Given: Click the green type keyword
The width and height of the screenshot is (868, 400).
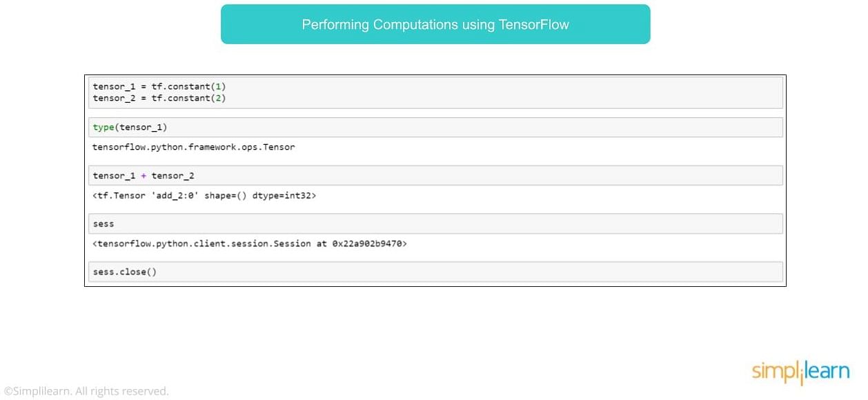Looking at the screenshot, I should 103,128.
